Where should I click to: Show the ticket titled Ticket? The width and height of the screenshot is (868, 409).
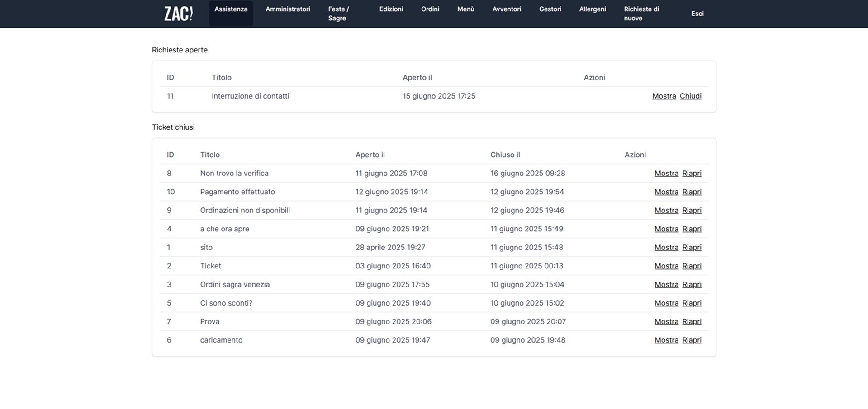click(666, 266)
